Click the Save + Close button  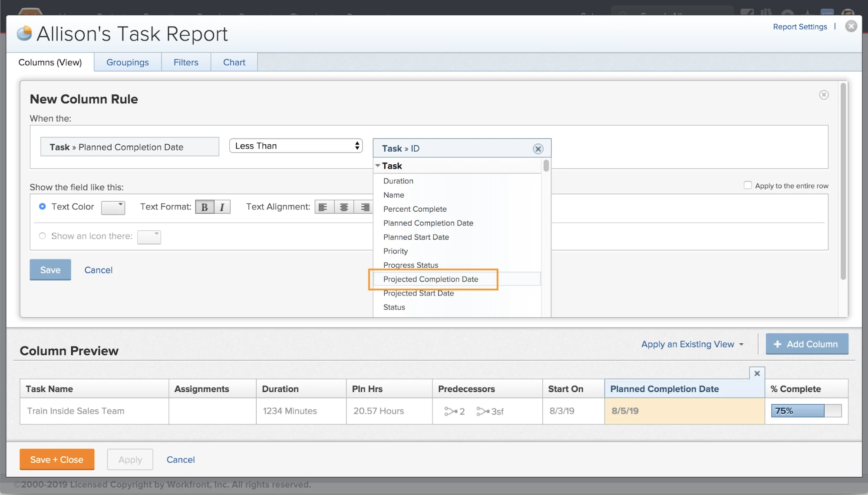click(x=56, y=459)
